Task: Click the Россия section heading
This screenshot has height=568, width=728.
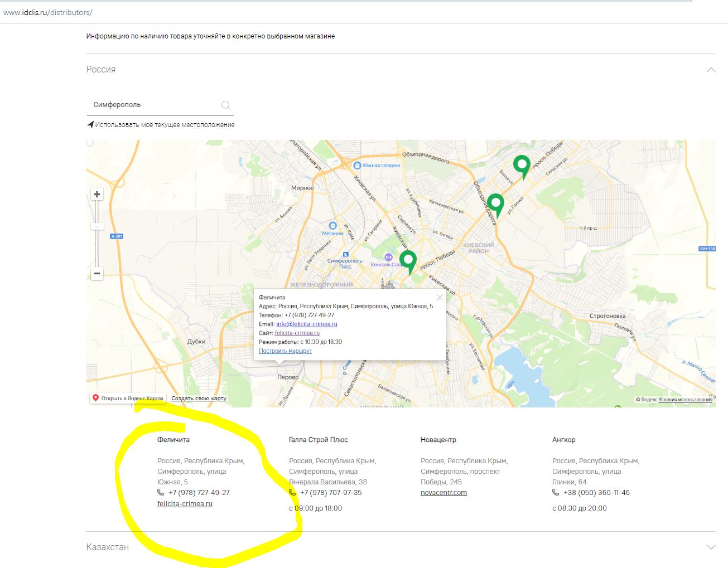Action: 101,70
